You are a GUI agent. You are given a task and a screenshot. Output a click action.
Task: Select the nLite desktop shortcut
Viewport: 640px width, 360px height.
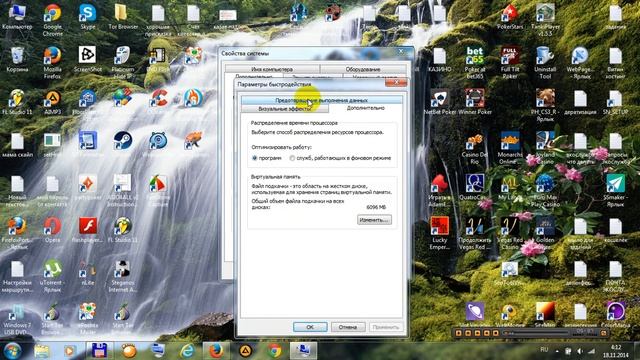(87, 273)
